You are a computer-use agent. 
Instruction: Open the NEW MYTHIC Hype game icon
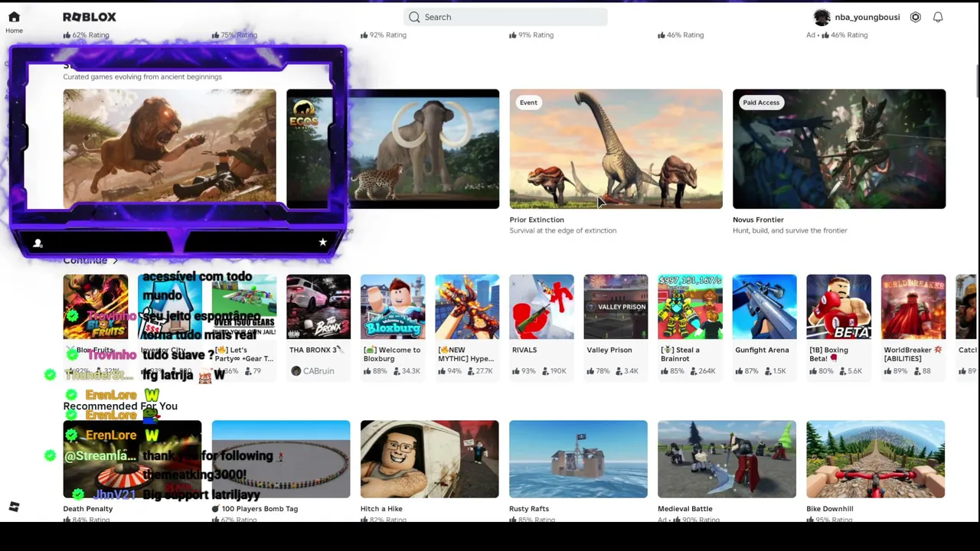click(x=467, y=306)
